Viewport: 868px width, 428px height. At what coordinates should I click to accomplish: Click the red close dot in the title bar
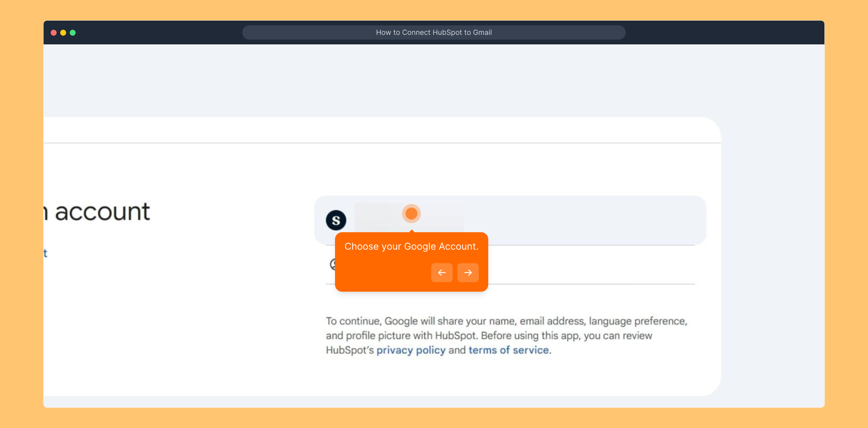pos(53,32)
